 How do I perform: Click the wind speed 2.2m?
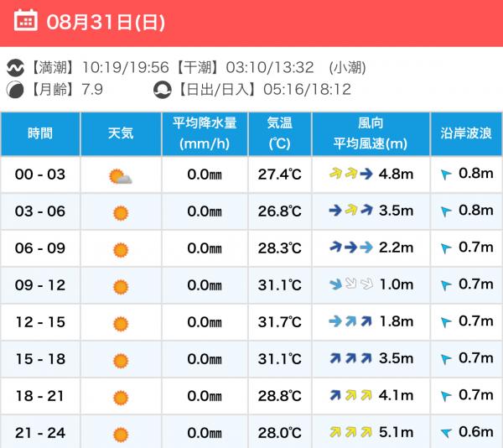[x=397, y=247]
